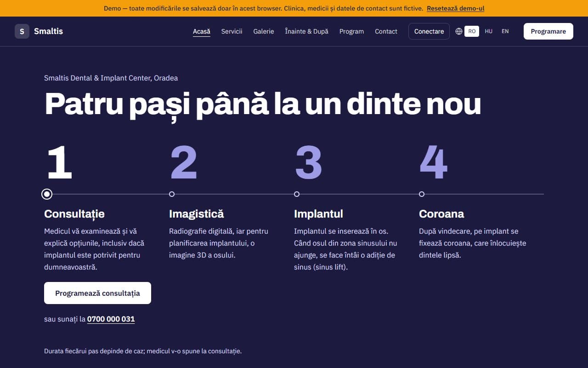Click the large number 1
This screenshot has height=368, width=588.
coord(60,162)
